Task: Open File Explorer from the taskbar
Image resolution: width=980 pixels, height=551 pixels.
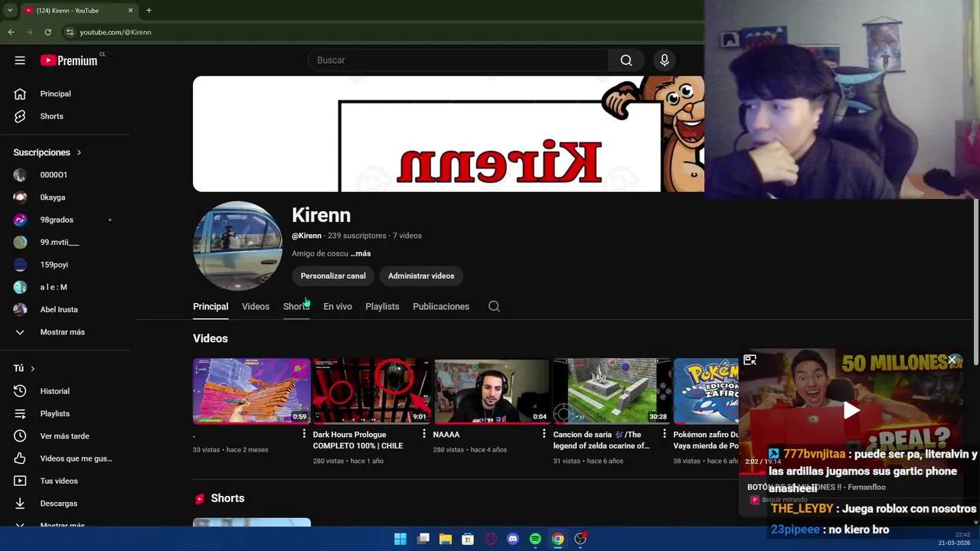Action: (x=446, y=539)
